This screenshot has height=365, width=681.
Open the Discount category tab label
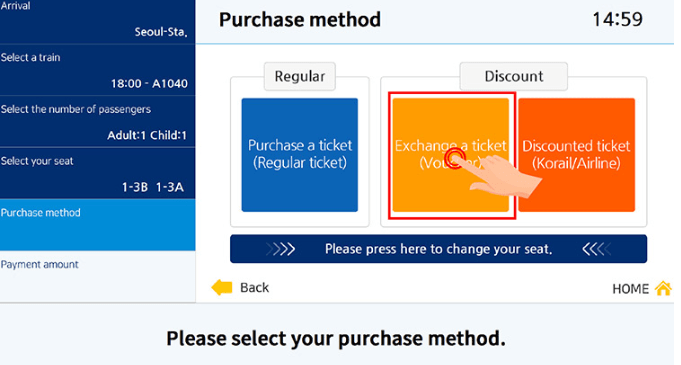(514, 76)
